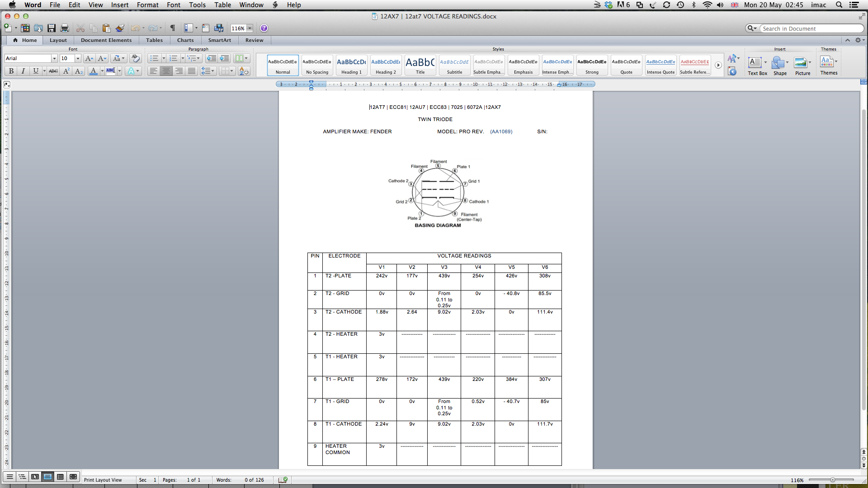Activate the Format Painter brush
The height and width of the screenshot is (488, 868).
[120, 28]
